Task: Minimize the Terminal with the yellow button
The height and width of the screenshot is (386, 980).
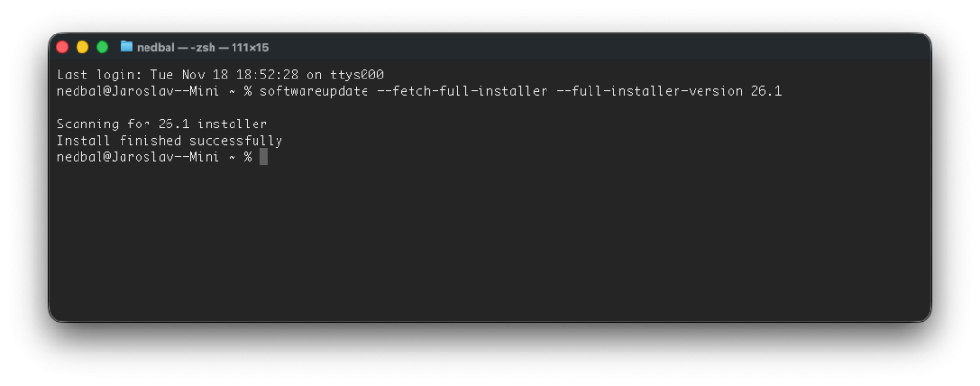Action: click(x=82, y=47)
